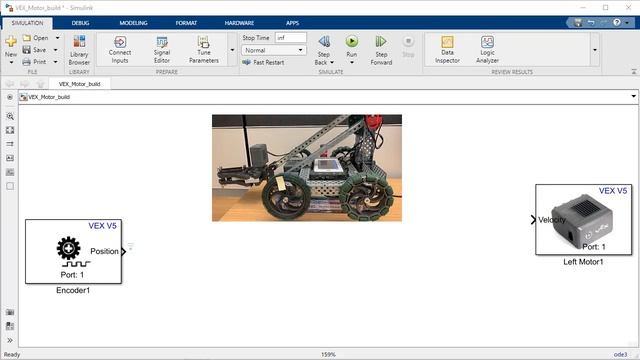Click the Undo arrow in title ribbon
640x360 pixels.
click(x=591, y=22)
